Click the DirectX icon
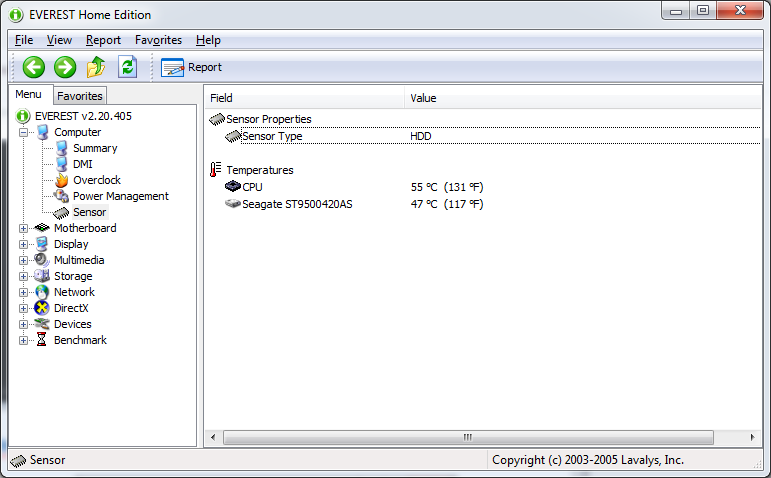 point(42,308)
